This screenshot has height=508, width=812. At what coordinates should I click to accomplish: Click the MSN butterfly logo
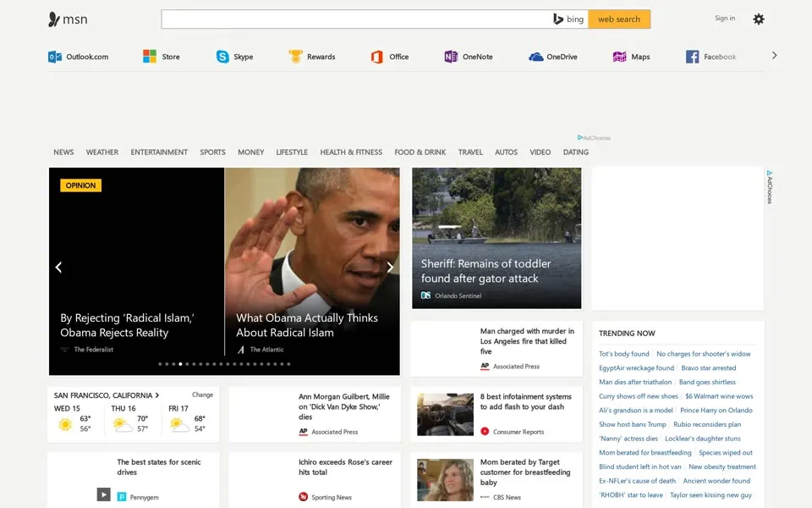[54, 19]
